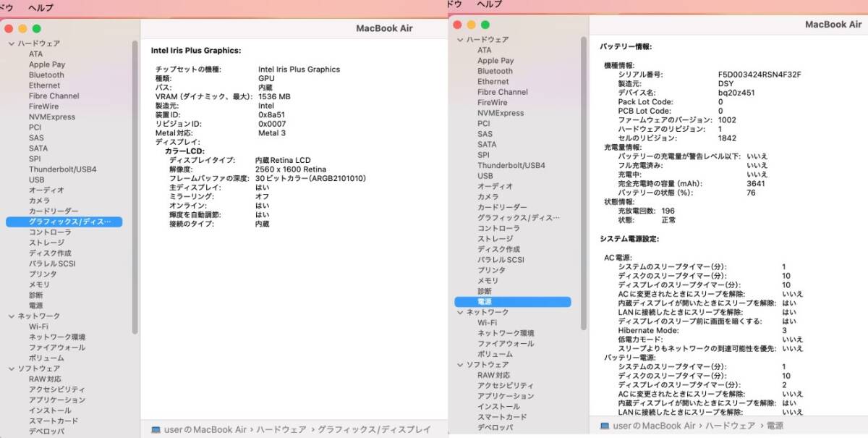Select アクセシビリティ in the battery window sidebar
The width and height of the screenshot is (868, 438).
pos(506,386)
